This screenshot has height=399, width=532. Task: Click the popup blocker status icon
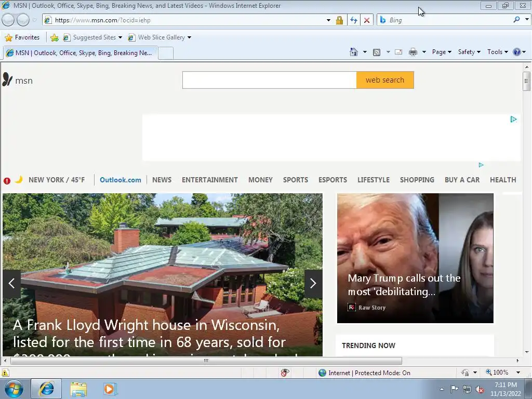(285, 373)
